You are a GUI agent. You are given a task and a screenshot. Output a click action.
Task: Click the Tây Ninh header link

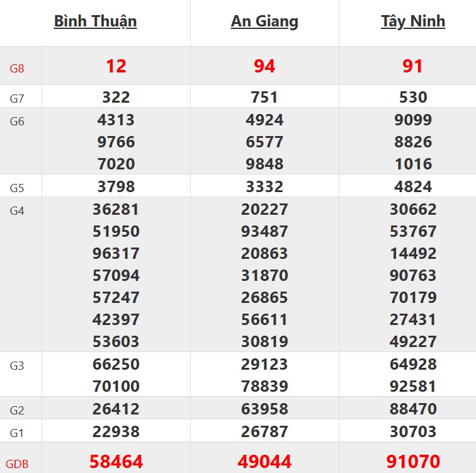pos(412,21)
